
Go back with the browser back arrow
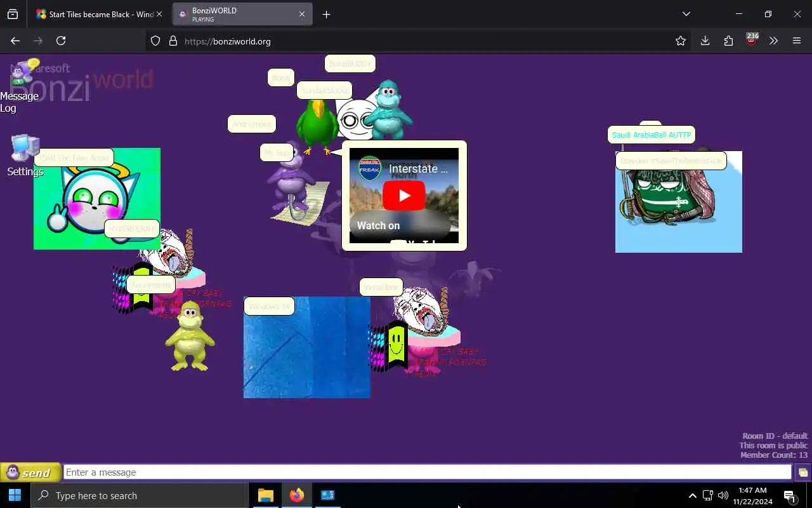[x=15, y=41]
